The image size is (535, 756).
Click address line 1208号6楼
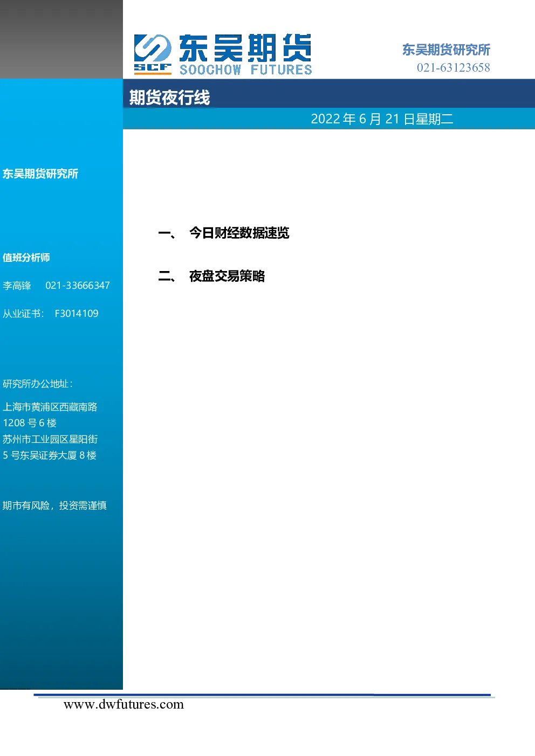30,423
